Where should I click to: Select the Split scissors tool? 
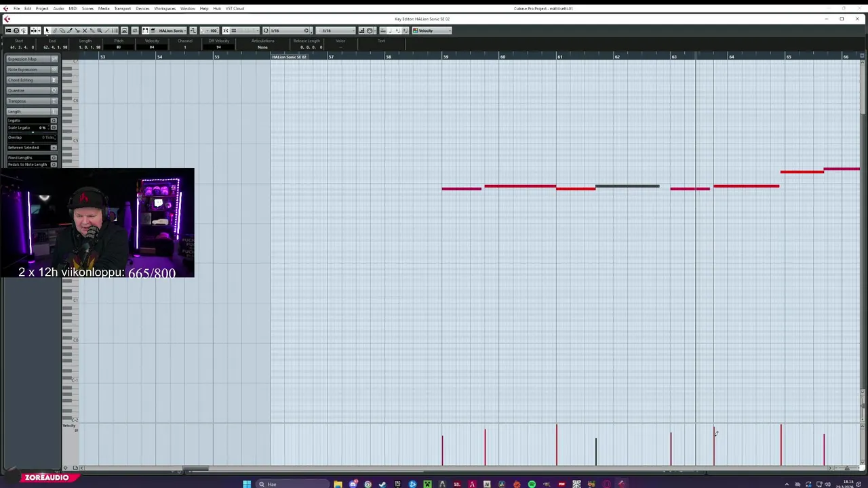pyautogui.click(x=77, y=30)
